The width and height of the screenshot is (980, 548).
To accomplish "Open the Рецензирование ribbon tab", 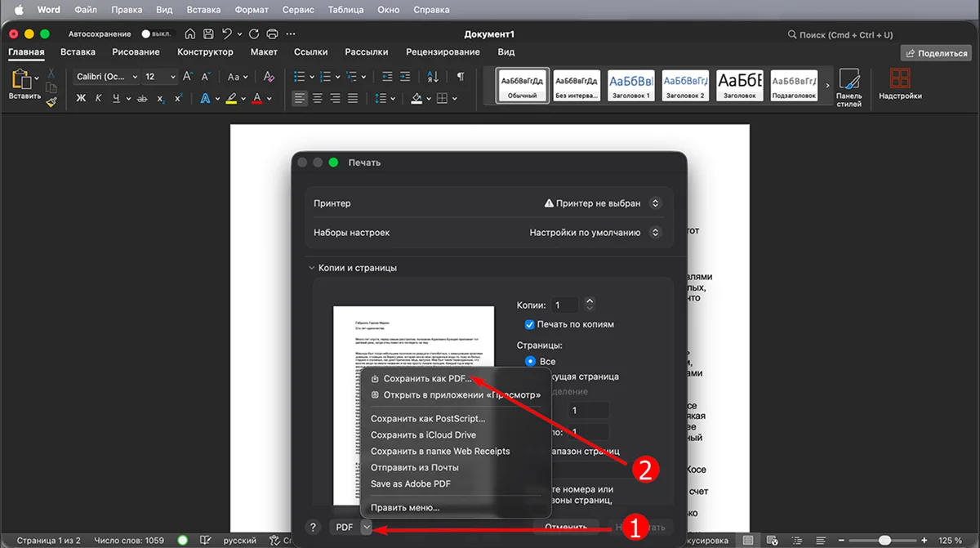I will tap(443, 51).
